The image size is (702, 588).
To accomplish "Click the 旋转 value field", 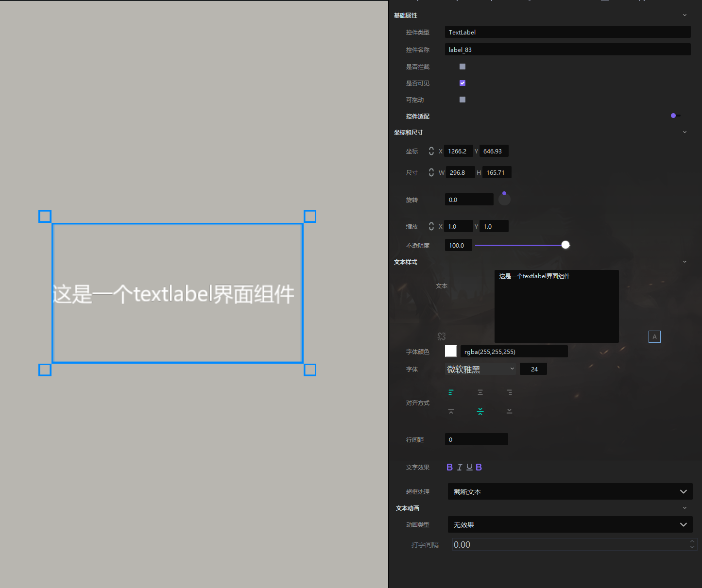I will click(469, 200).
